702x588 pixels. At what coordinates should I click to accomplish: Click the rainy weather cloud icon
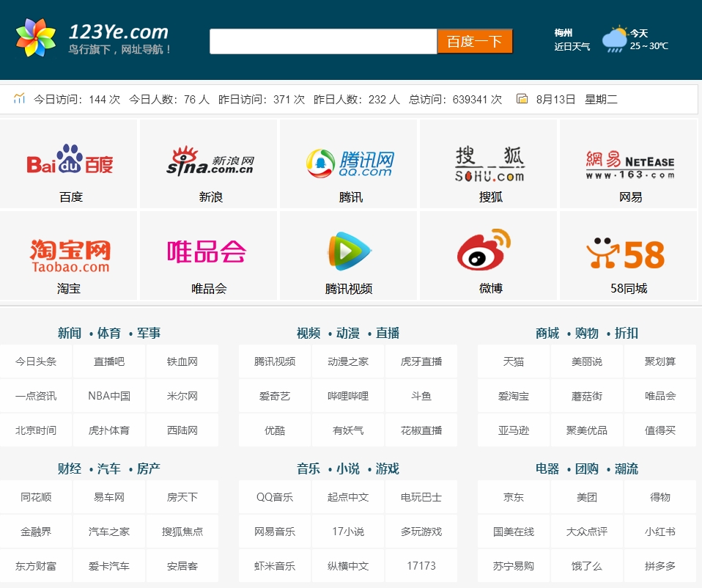[614, 40]
